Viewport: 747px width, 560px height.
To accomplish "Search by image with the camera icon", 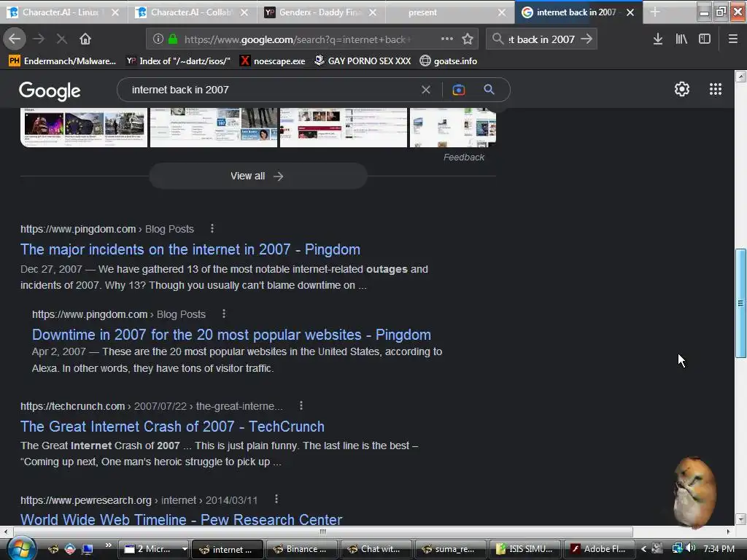I will click(458, 90).
